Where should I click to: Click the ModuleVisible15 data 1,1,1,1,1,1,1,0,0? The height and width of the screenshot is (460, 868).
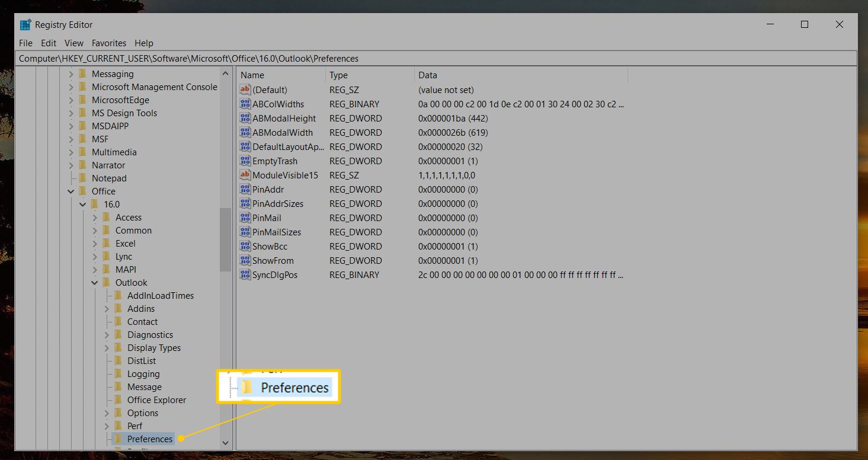(447, 175)
